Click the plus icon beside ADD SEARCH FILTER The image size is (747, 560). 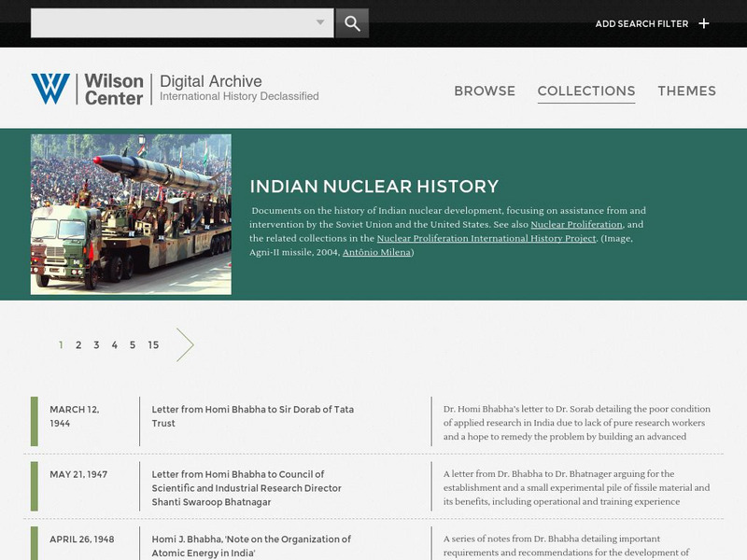point(704,22)
